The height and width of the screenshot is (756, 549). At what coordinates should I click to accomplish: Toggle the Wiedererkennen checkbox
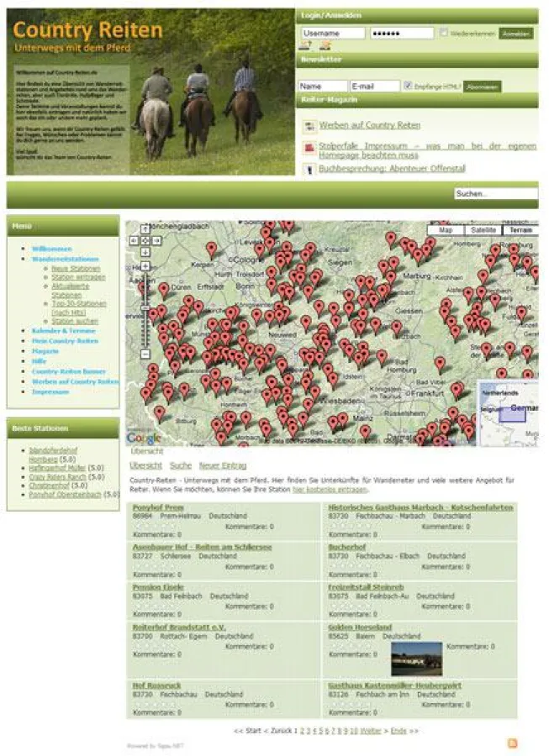[x=444, y=33]
